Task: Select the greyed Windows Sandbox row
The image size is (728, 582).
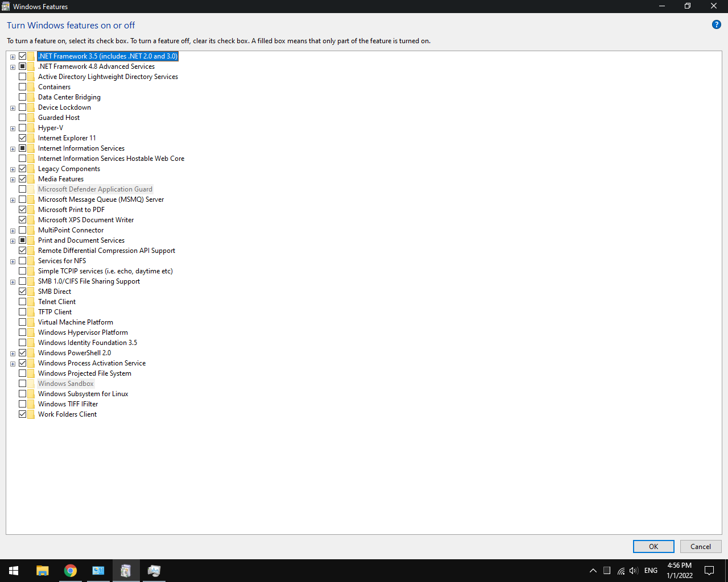Action: click(x=66, y=384)
